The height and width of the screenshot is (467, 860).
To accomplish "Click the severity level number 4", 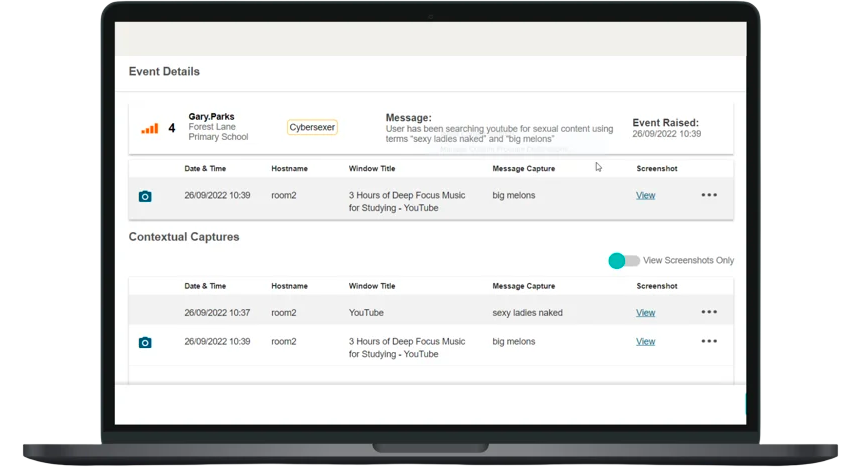I will click(x=172, y=128).
